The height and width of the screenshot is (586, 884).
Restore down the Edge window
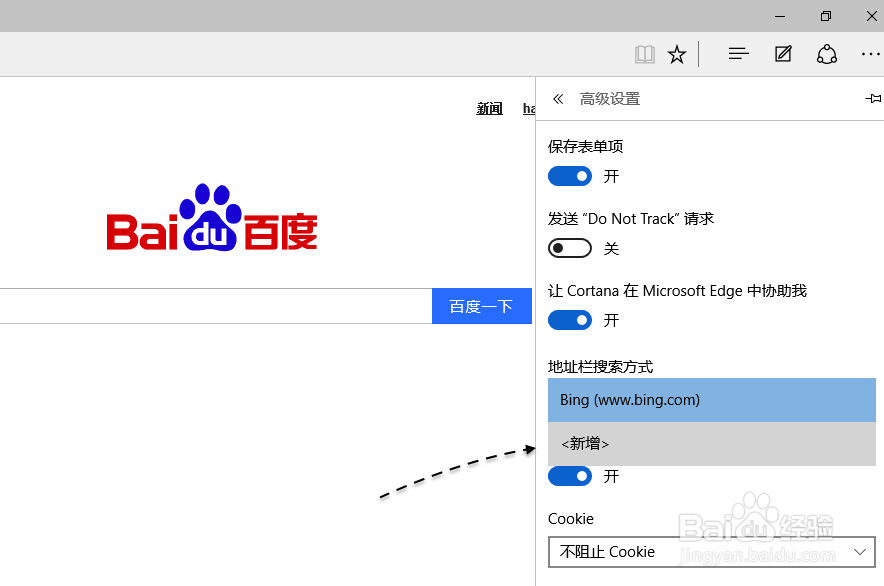point(825,16)
